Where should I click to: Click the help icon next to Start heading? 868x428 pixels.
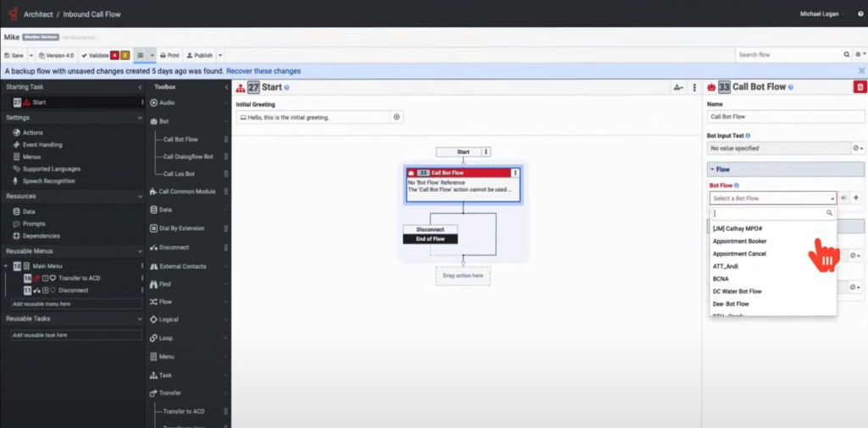tap(287, 87)
